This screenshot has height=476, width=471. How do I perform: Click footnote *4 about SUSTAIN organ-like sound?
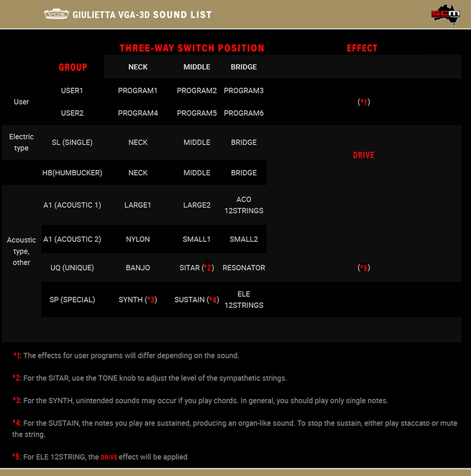(x=235, y=429)
